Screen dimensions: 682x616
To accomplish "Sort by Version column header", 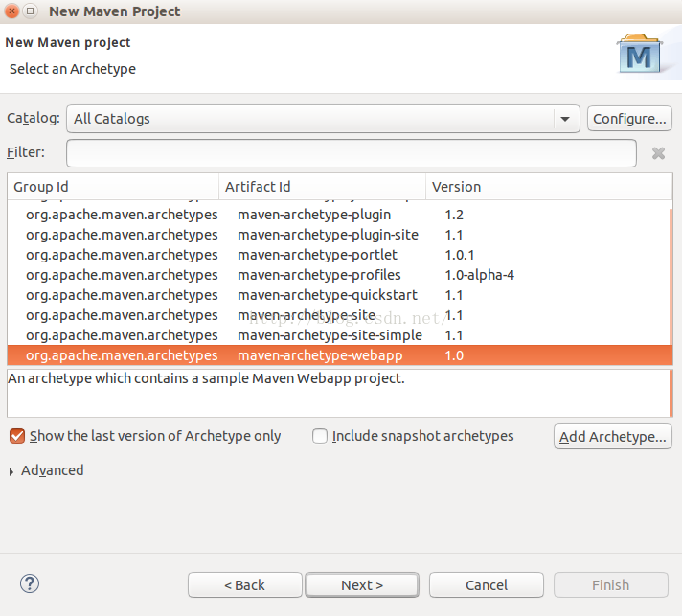I will (x=549, y=187).
